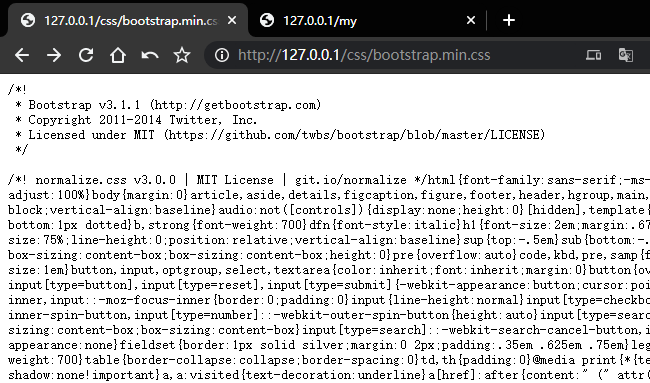Viewport: 650px width, 383px height.
Task: Open a new tab with the plus button
Action: 509,20
